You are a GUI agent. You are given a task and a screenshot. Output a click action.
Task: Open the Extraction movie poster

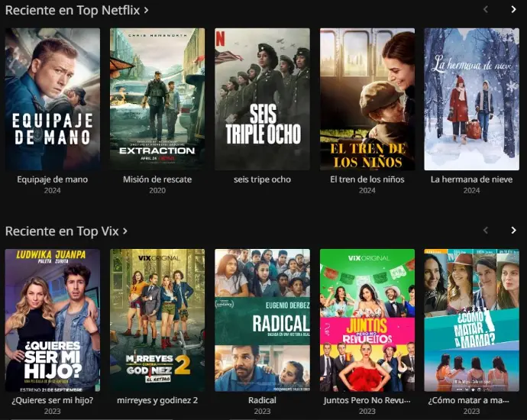tap(157, 99)
